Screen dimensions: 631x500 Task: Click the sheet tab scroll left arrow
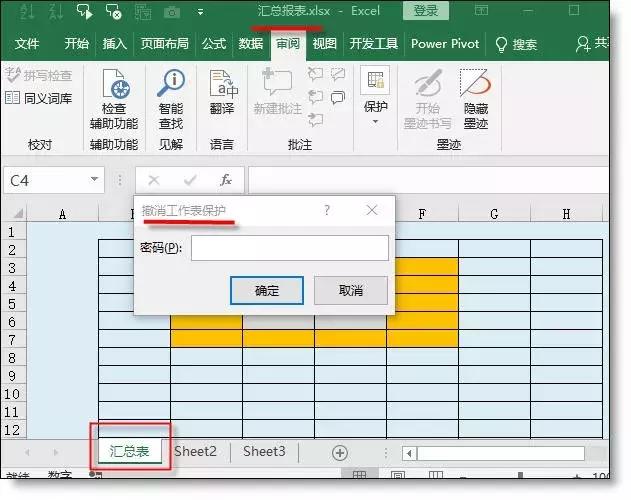(x=27, y=453)
